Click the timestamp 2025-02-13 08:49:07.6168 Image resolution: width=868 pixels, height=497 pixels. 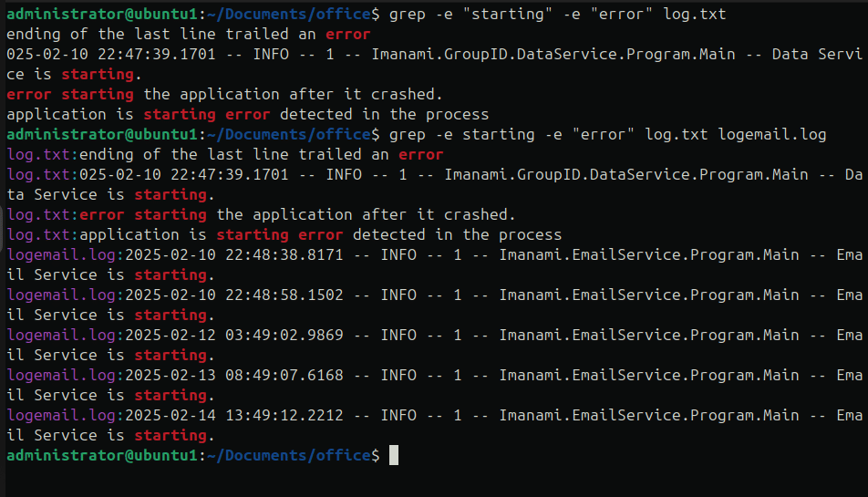pos(234,375)
